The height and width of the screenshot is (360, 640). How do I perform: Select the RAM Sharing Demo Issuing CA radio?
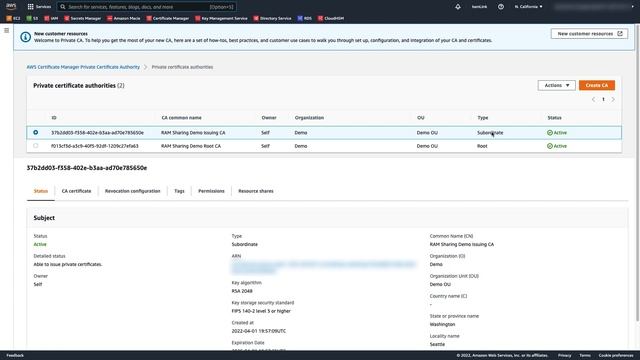coord(36,132)
